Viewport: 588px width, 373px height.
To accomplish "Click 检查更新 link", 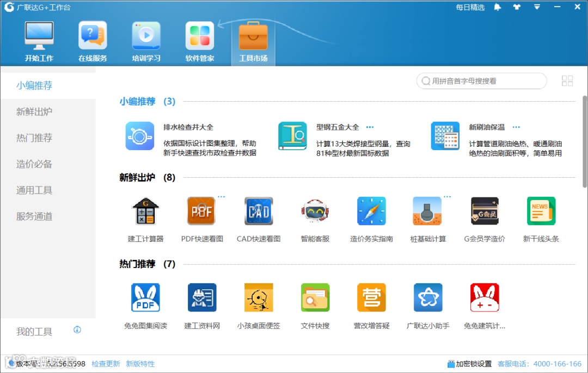I will 106,364.
